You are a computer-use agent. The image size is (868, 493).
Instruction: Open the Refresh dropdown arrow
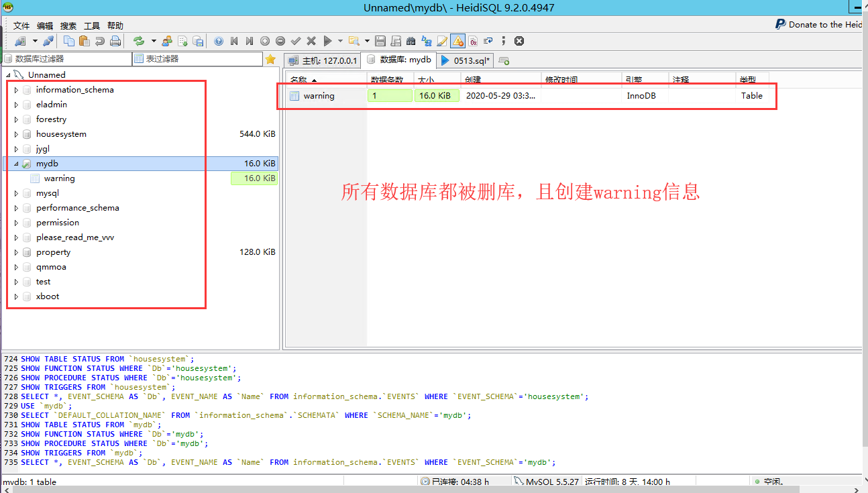click(154, 41)
